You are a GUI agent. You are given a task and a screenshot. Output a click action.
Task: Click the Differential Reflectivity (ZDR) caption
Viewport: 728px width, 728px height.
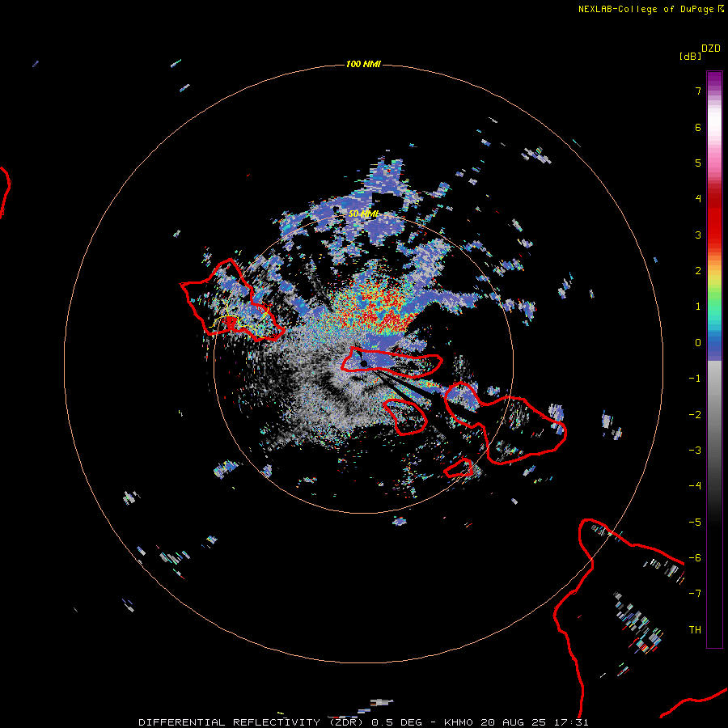click(252, 722)
